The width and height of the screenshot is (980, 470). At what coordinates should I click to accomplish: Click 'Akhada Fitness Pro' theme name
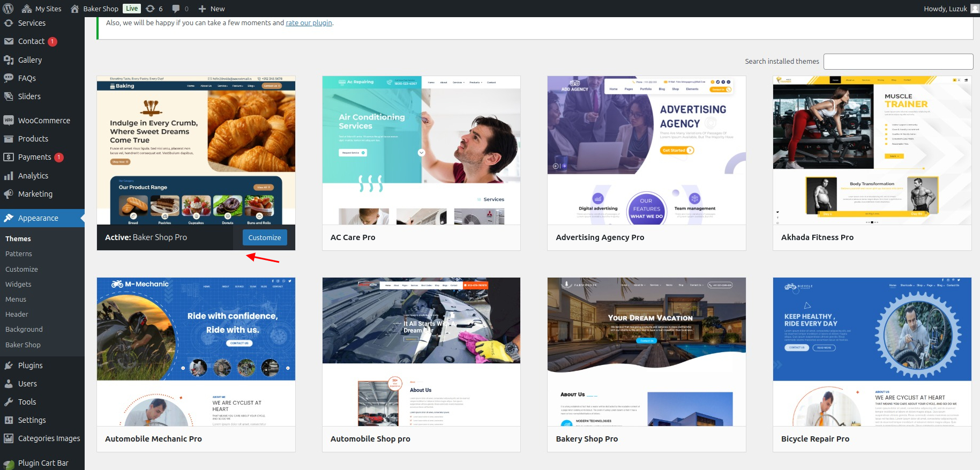817,237
